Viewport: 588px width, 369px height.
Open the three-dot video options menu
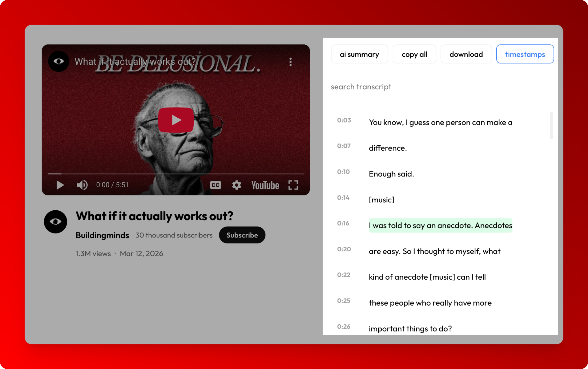tap(290, 62)
